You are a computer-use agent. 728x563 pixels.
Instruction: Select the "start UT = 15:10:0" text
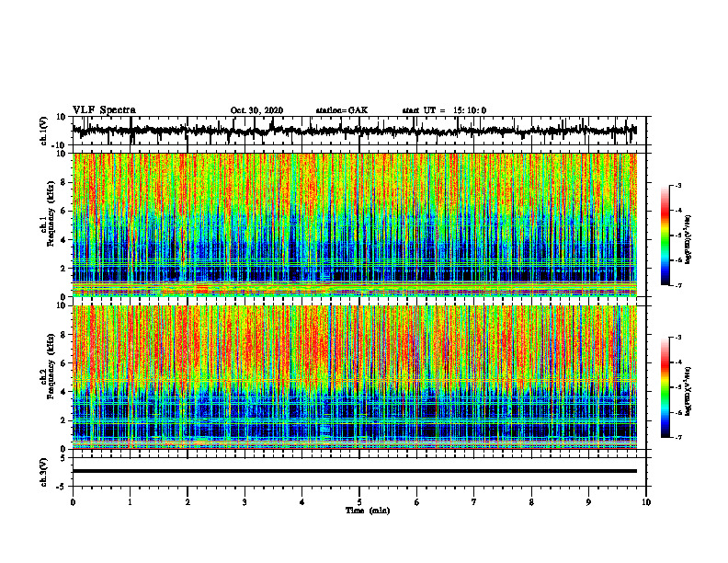tap(444, 110)
